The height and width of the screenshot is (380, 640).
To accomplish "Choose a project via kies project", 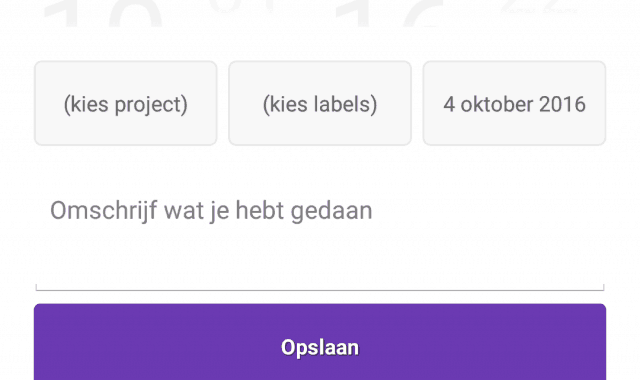I will click(x=126, y=103).
